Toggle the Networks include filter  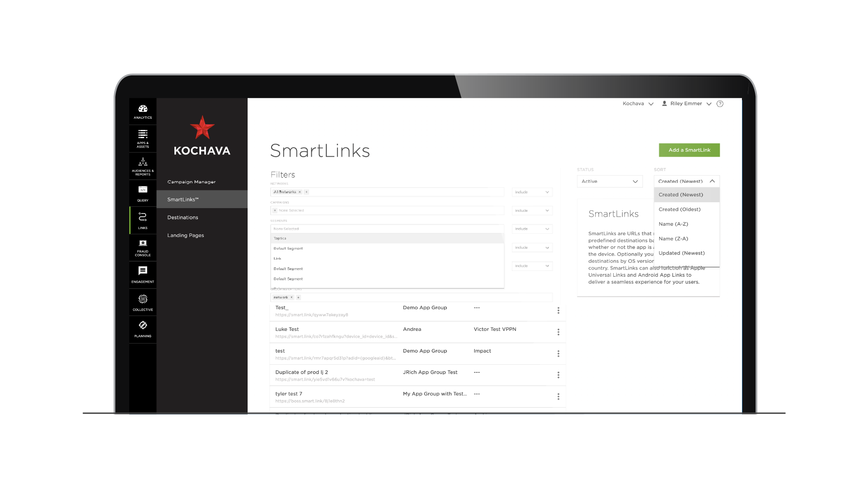(531, 192)
